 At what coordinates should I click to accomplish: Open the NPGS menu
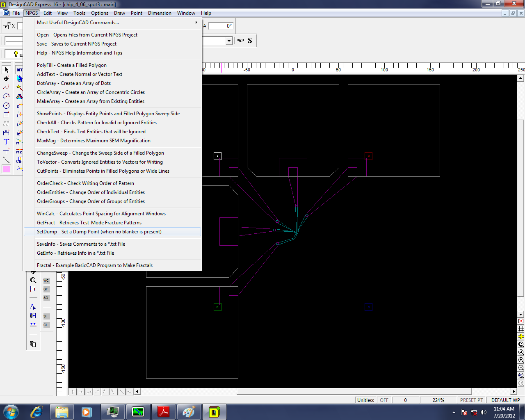[32, 13]
